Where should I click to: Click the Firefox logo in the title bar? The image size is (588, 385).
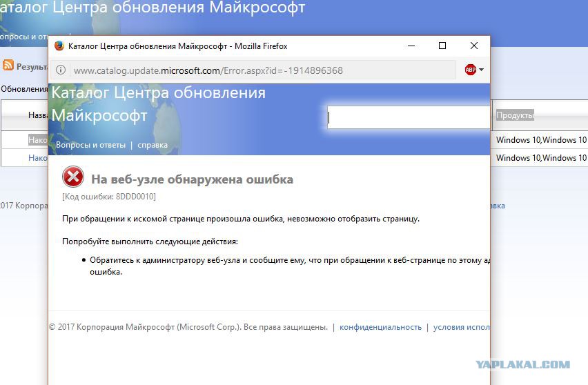59,46
